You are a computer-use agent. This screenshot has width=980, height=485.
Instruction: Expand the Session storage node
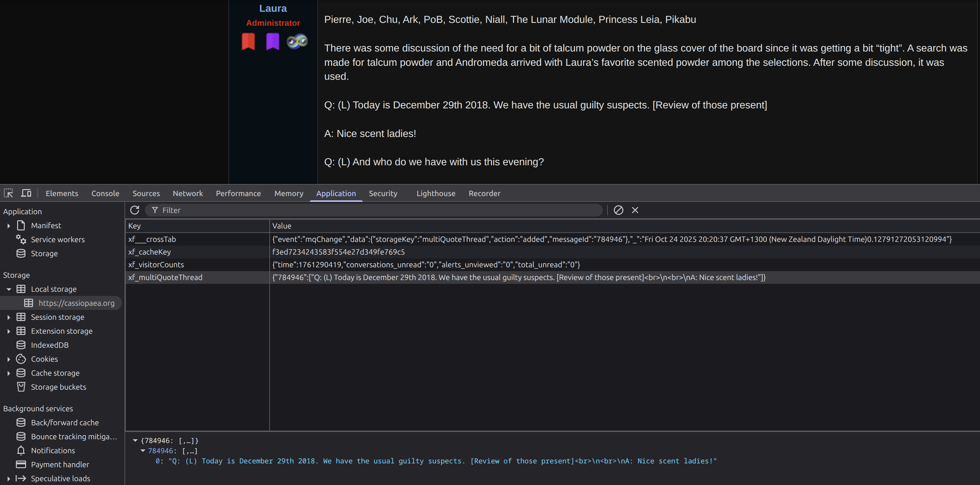click(x=8, y=317)
